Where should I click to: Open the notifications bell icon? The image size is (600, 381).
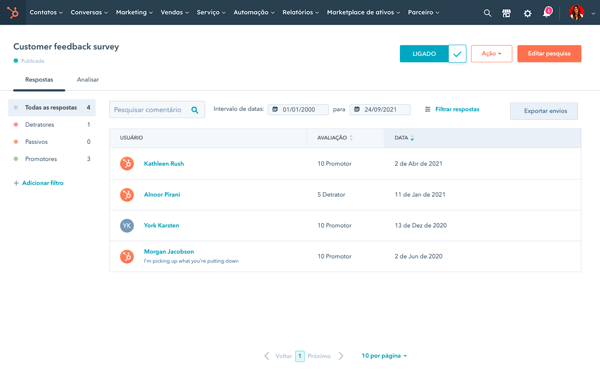547,13
